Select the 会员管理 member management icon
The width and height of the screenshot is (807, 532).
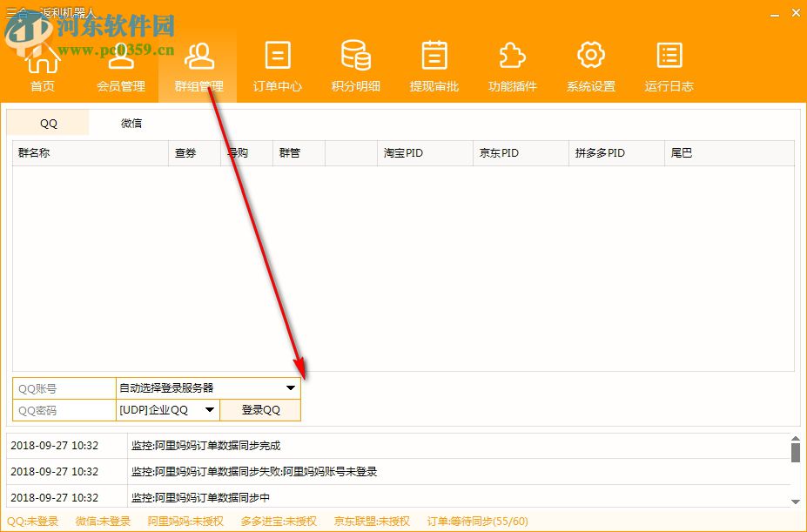[x=120, y=65]
